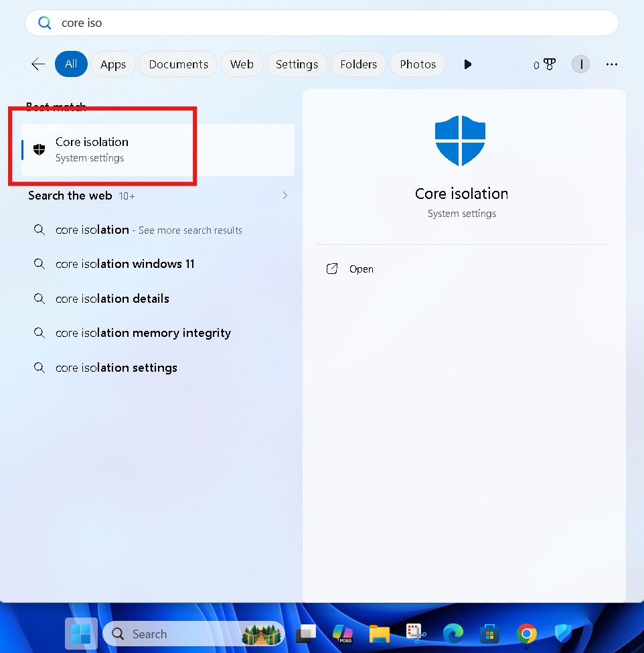Click the search magnifier icon in search box

(x=44, y=22)
